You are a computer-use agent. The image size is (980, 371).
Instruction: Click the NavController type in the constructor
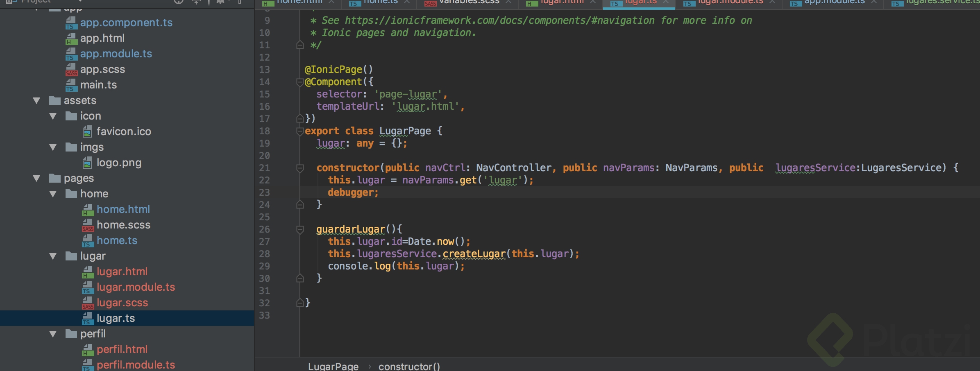pyautogui.click(x=514, y=168)
